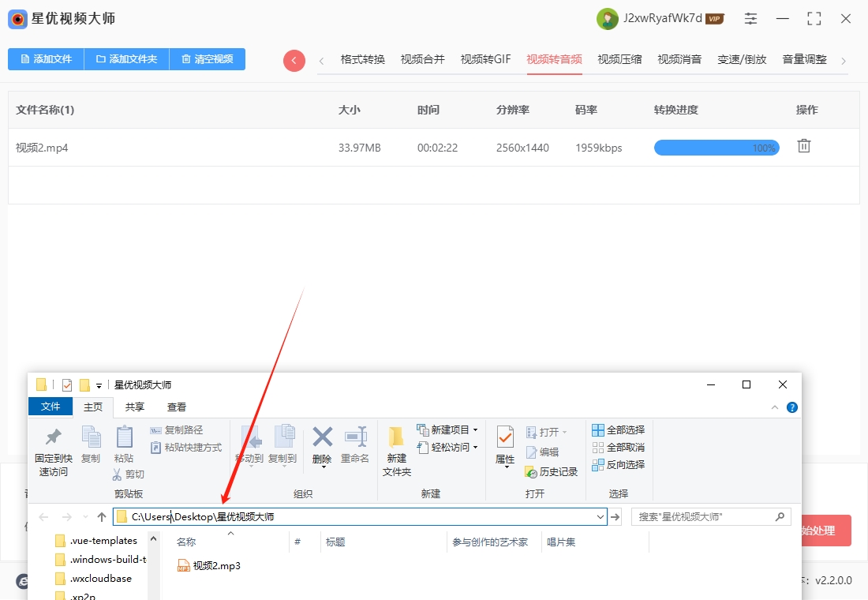Delete 视频2.mp4 with the trash icon
This screenshot has height=600, width=868.
[x=804, y=146]
